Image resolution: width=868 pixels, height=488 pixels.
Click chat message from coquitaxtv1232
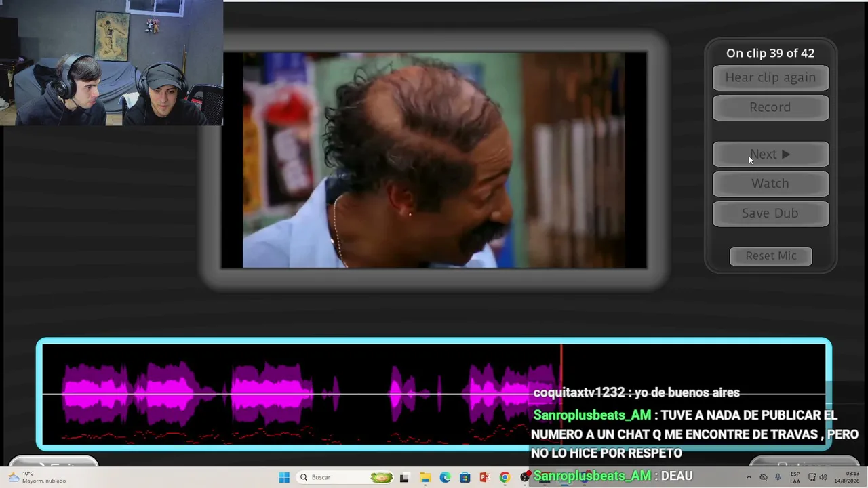tap(636, 392)
